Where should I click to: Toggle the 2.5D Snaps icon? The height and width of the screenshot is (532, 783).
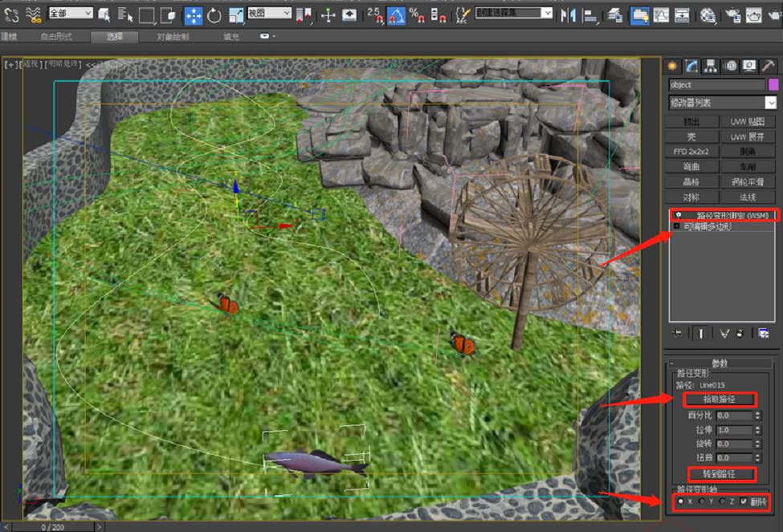click(375, 15)
